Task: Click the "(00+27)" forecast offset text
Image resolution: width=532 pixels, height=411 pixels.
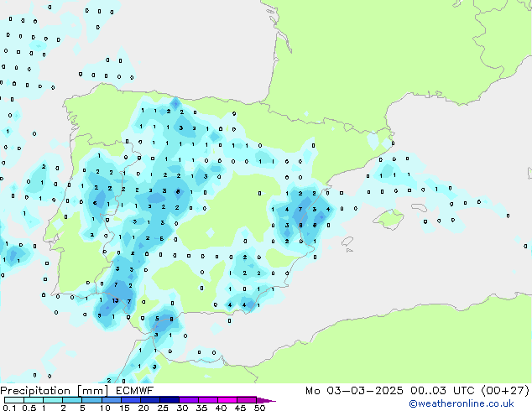Action: coord(505,391)
